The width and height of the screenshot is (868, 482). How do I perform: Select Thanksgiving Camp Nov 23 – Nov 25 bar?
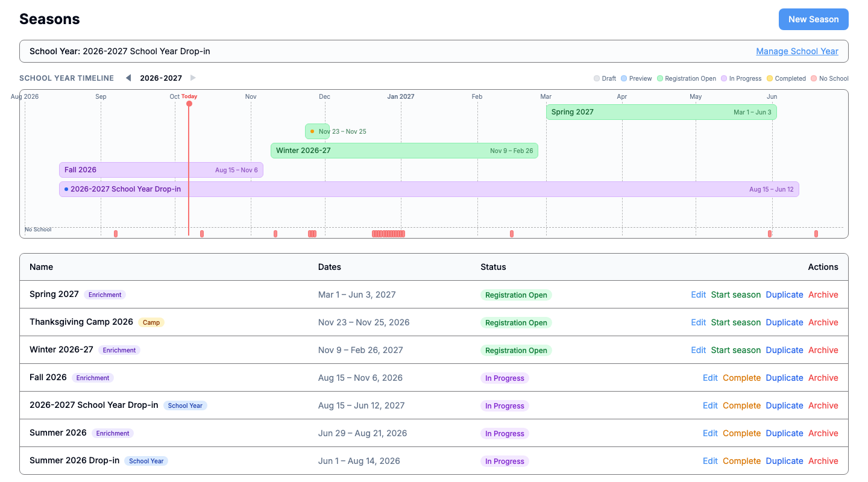click(x=317, y=131)
